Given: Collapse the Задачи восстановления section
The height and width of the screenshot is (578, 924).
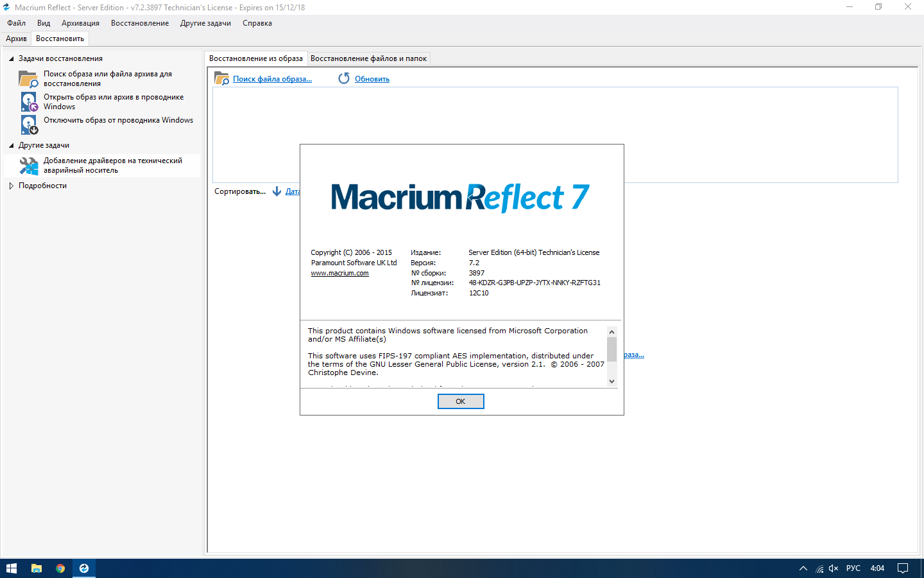Looking at the screenshot, I should point(12,58).
